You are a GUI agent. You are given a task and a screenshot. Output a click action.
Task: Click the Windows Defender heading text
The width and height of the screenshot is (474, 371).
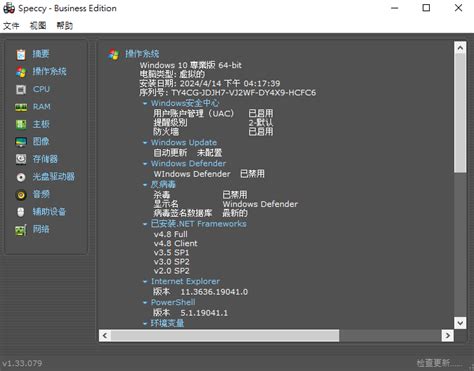[x=188, y=164]
